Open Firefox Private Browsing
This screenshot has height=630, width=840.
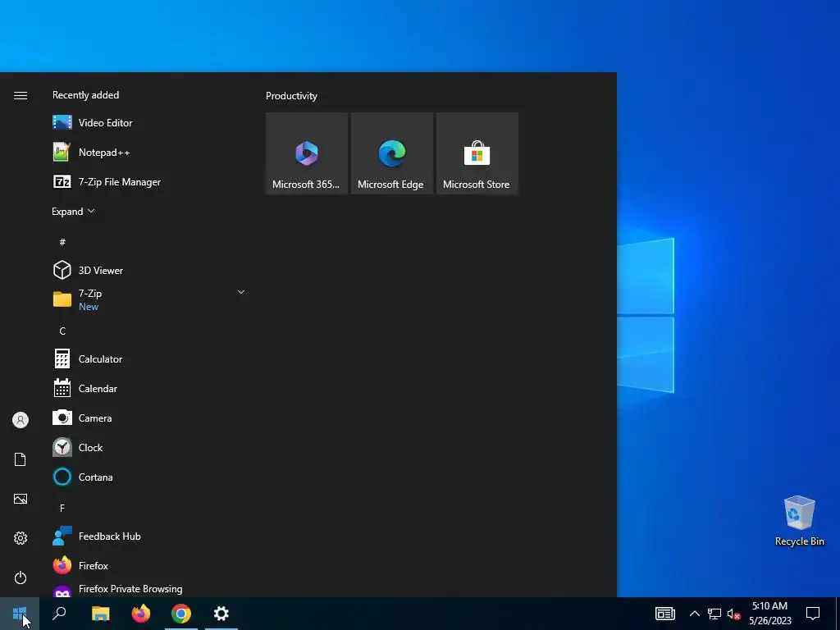[149, 589]
